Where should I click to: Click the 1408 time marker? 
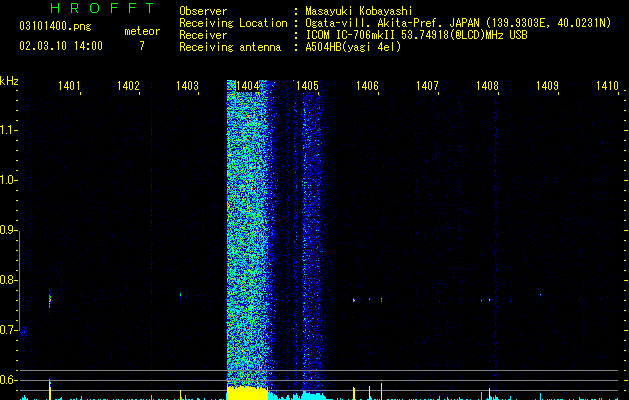[487, 86]
